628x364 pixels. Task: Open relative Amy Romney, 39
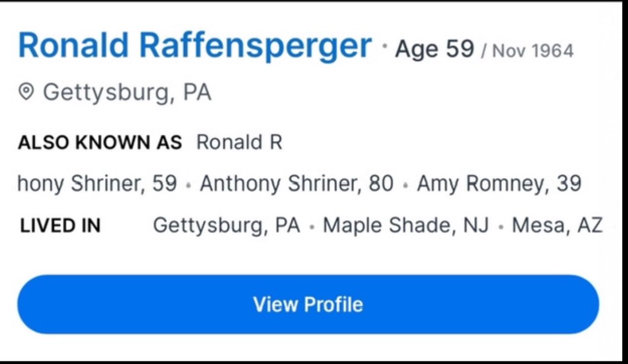[499, 184]
